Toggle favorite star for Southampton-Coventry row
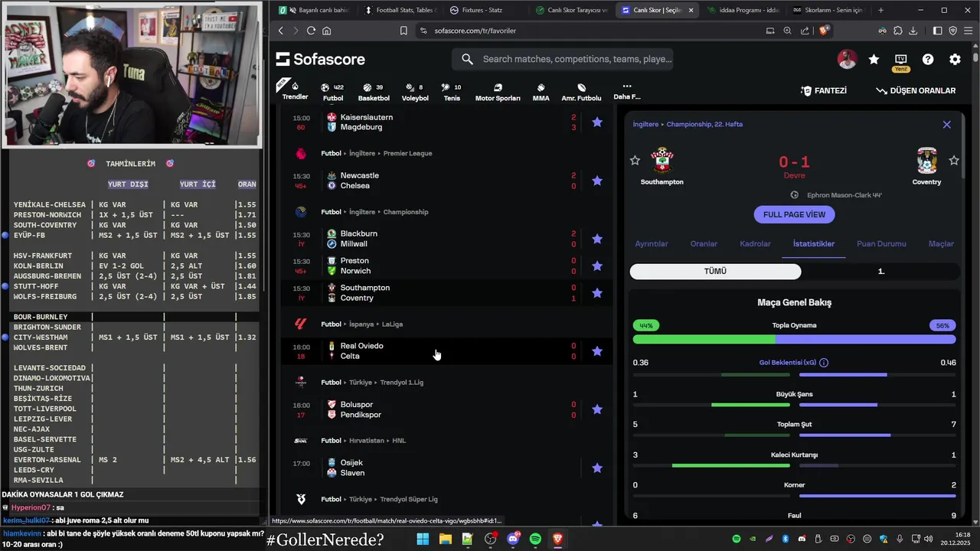 [x=597, y=292]
